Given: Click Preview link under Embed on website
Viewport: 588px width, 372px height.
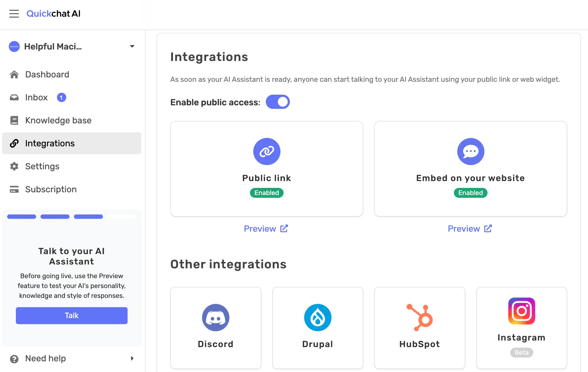Looking at the screenshot, I should 464,229.
